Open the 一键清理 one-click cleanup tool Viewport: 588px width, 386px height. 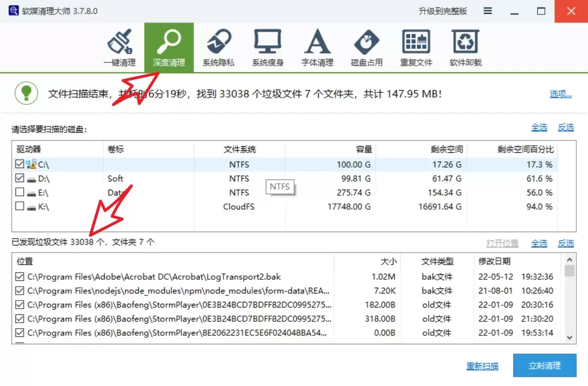pyautogui.click(x=120, y=48)
